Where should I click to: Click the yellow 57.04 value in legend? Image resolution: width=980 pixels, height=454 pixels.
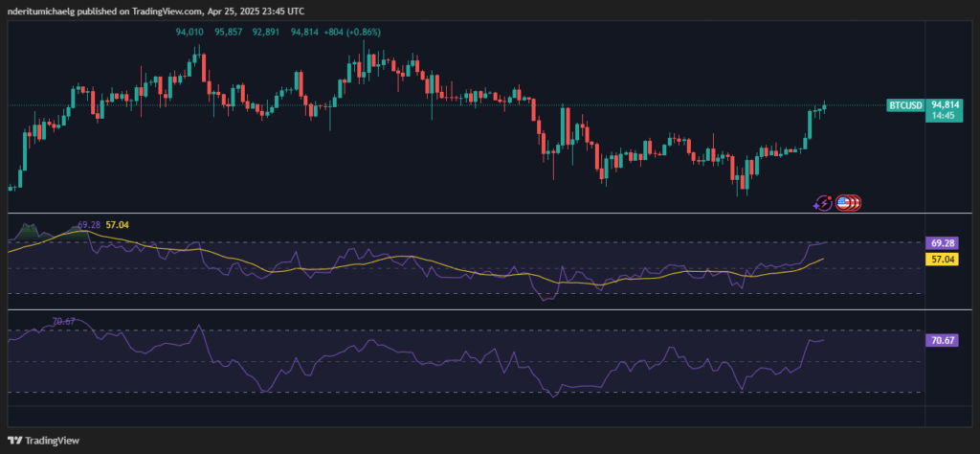[x=120, y=224]
